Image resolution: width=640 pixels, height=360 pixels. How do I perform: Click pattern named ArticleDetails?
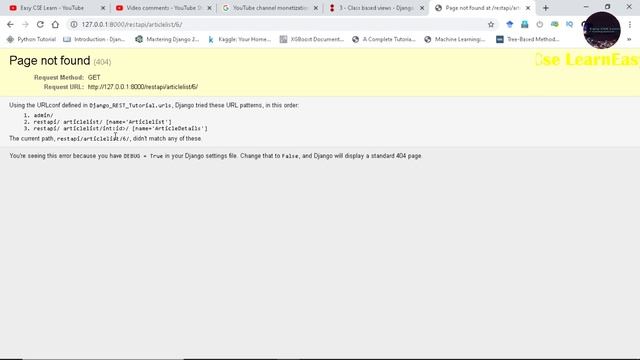point(120,128)
